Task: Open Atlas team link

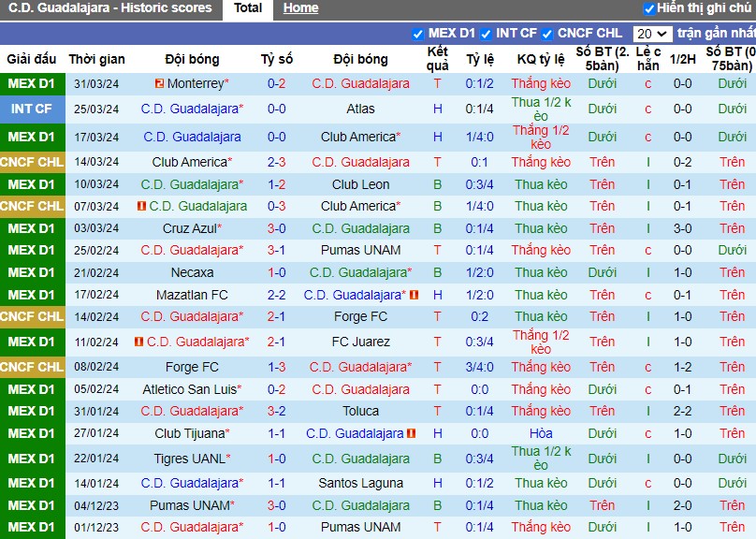Action: point(360,109)
